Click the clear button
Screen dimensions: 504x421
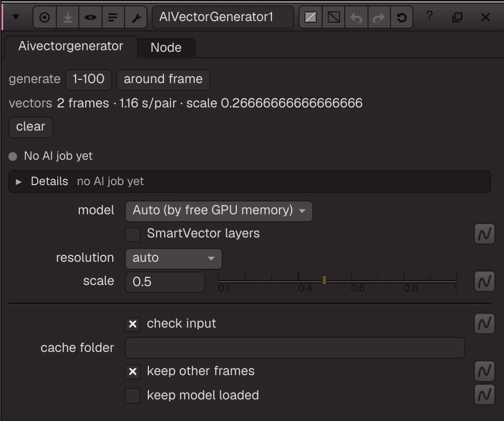[31, 127]
